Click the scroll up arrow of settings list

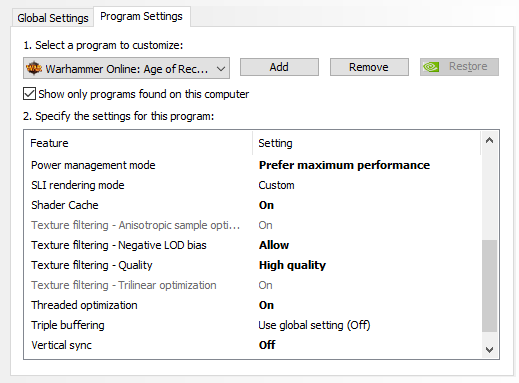pyautogui.click(x=489, y=140)
